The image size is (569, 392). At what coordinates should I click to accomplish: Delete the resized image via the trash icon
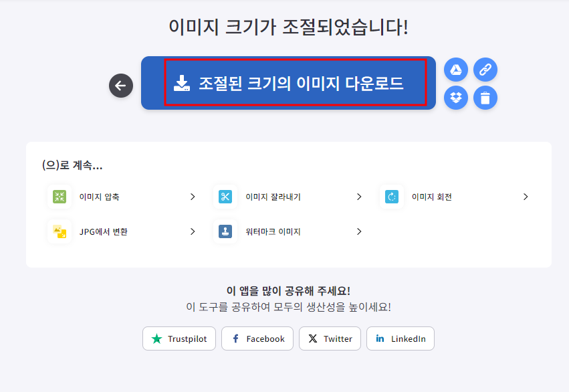485,98
